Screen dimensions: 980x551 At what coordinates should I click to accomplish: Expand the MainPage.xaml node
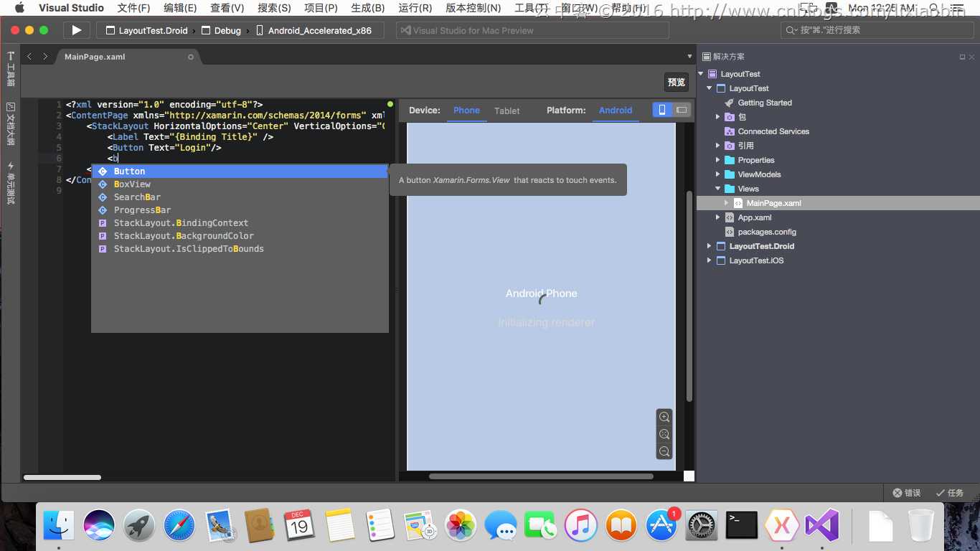[x=726, y=203]
